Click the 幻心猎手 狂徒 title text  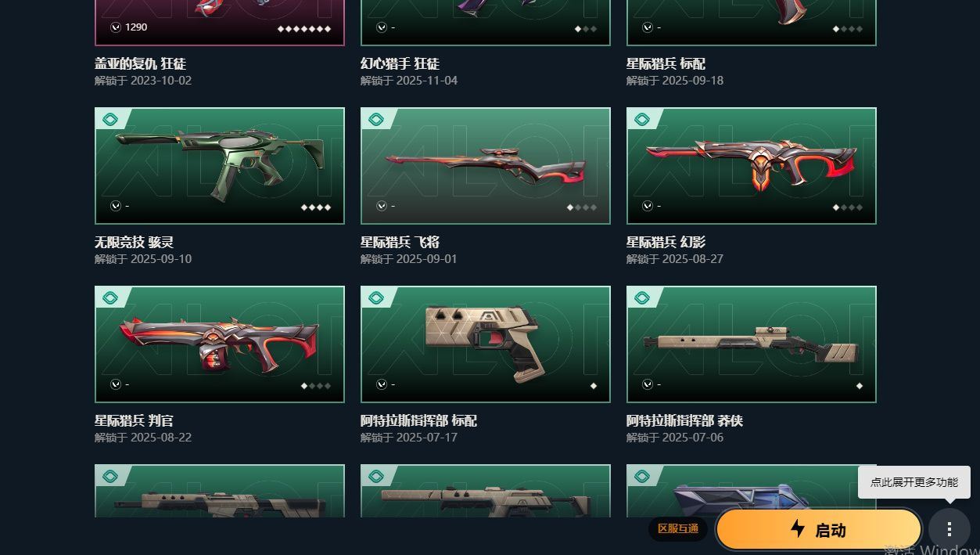click(x=400, y=63)
